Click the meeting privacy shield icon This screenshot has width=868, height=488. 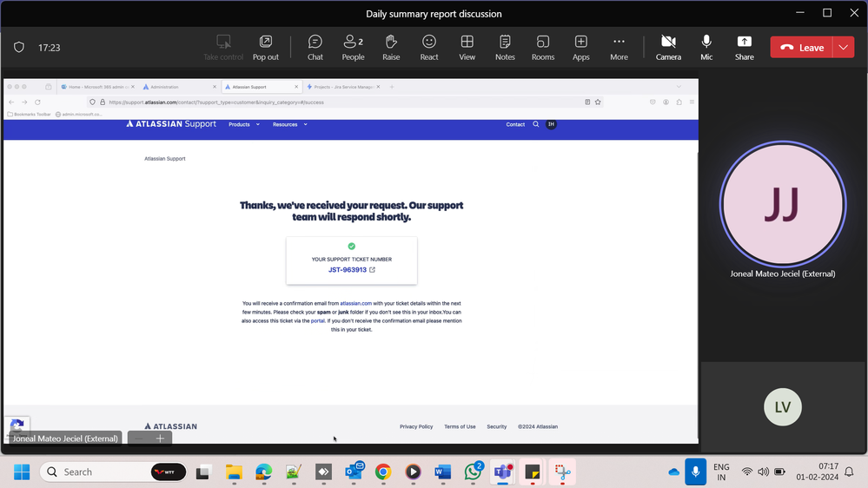click(19, 48)
